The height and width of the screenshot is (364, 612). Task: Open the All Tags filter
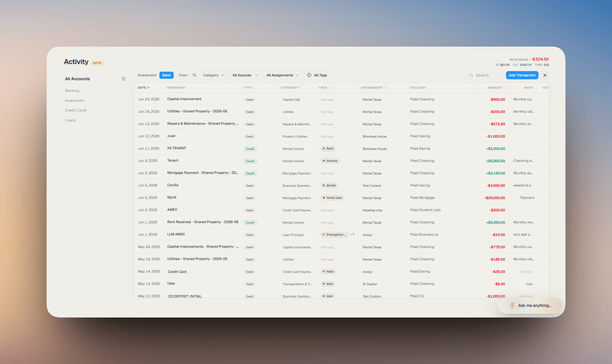coord(317,75)
